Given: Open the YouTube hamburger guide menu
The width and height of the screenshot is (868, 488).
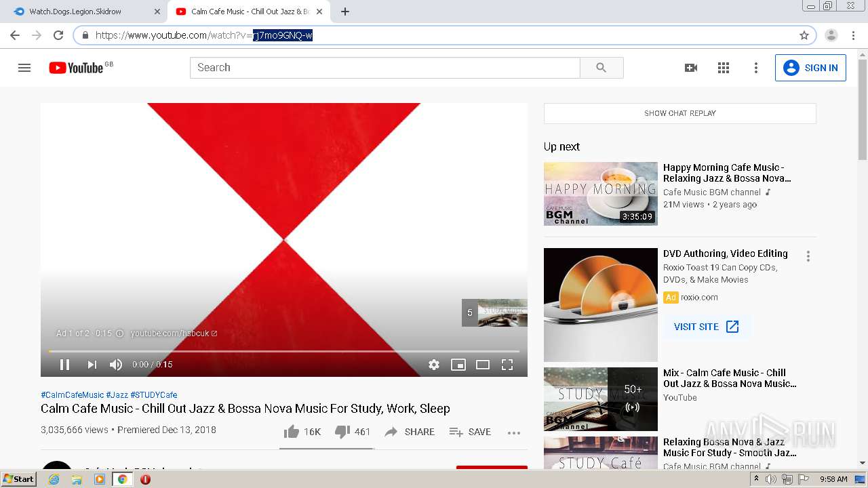Looking at the screenshot, I should [24, 68].
